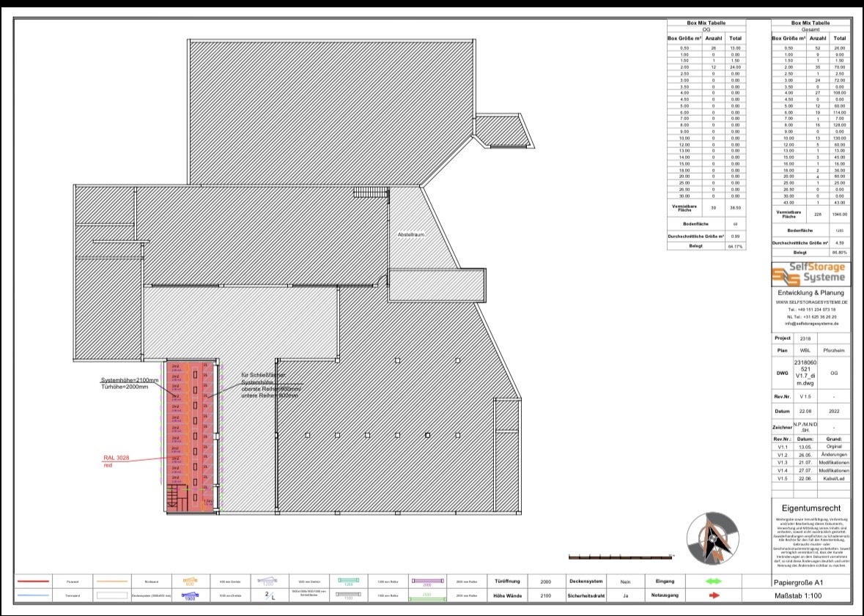The width and height of the screenshot is (864, 616).
Task: Click the north compass rose
Action: (712, 538)
